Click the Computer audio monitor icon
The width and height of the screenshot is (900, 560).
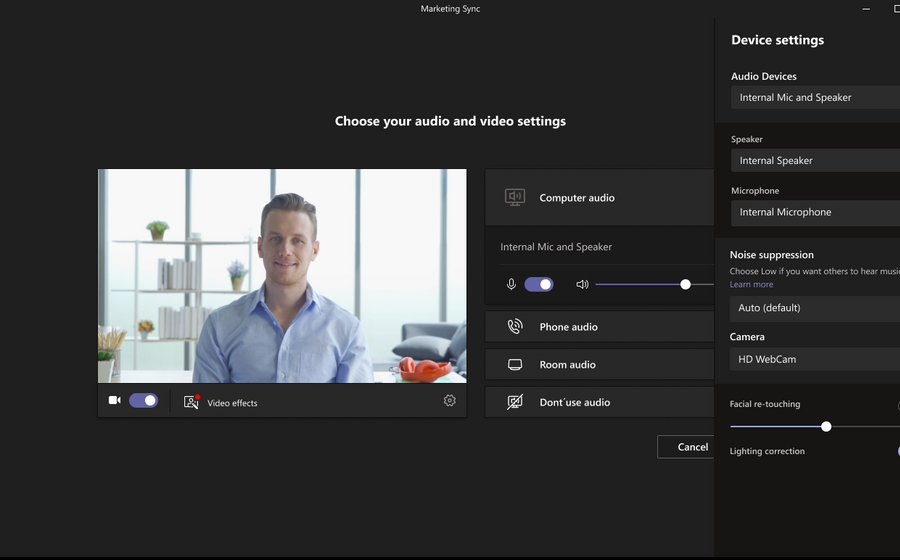pyautogui.click(x=515, y=197)
